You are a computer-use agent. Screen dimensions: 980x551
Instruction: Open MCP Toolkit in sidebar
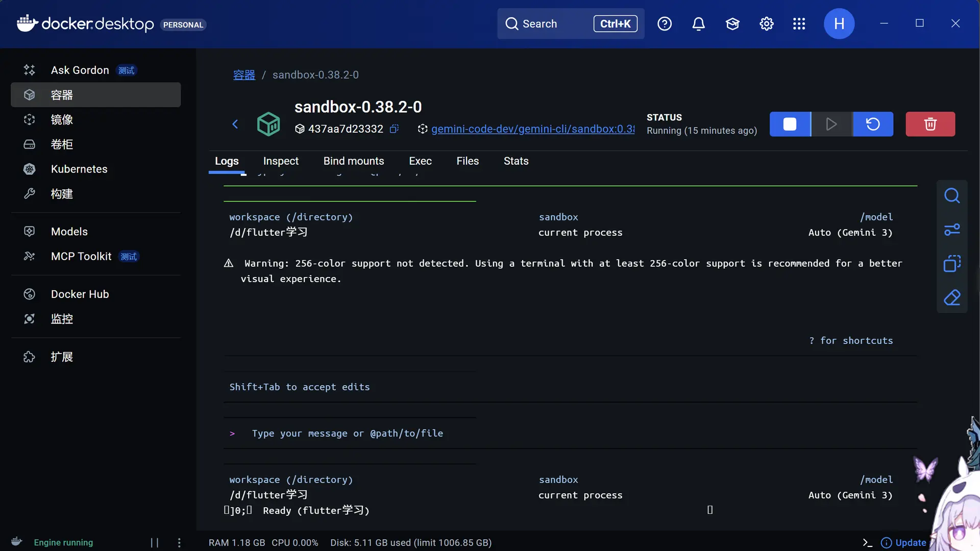(x=95, y=256)
